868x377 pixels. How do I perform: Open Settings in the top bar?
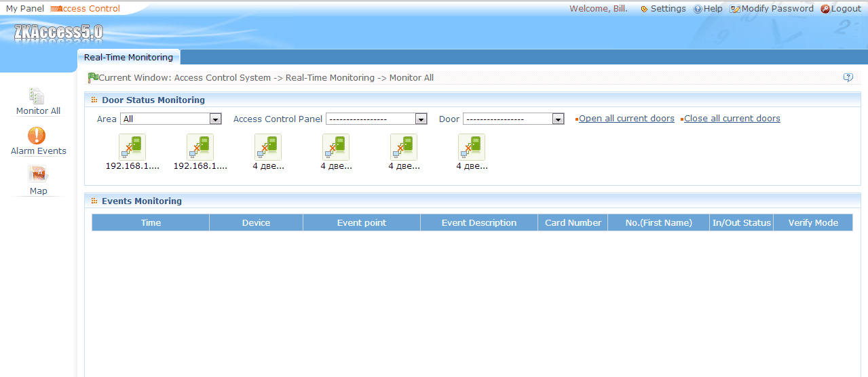click(x=663, y=9)
